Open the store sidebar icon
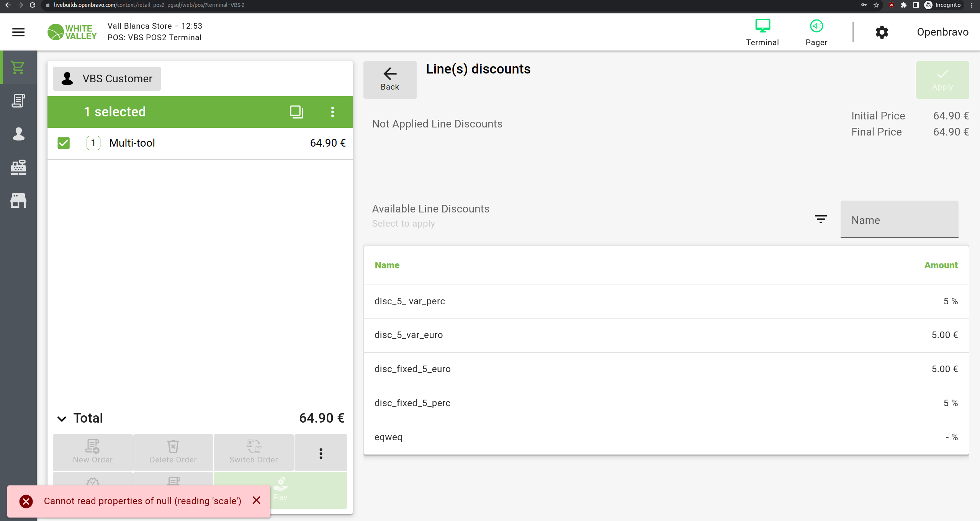 18,201
